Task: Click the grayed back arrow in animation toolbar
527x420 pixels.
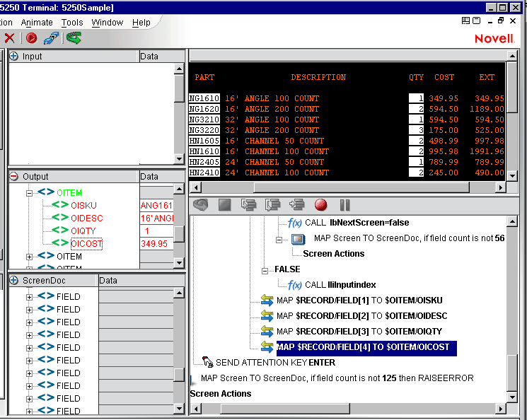Action: [x=201, y=205]
